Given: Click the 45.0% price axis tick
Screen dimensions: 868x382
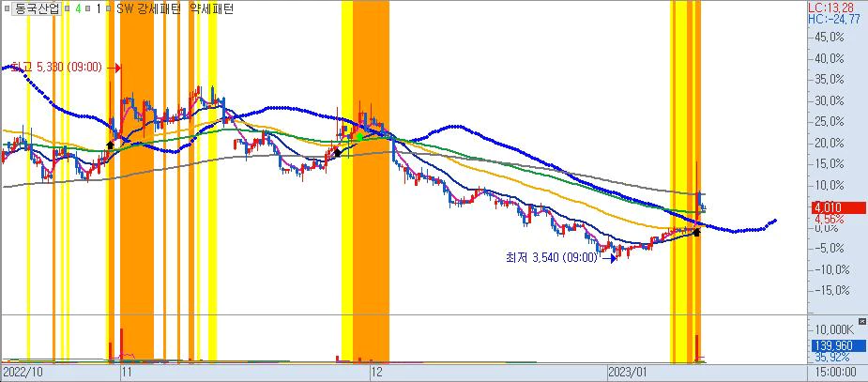Looking at the screenshot, I should [829, 38].
